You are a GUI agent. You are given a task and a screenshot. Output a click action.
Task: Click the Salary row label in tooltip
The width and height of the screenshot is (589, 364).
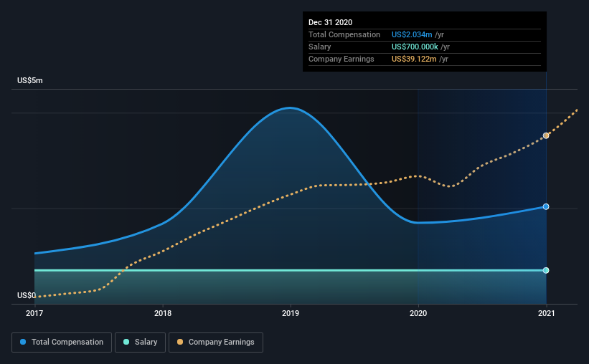[x=320, y=47]
